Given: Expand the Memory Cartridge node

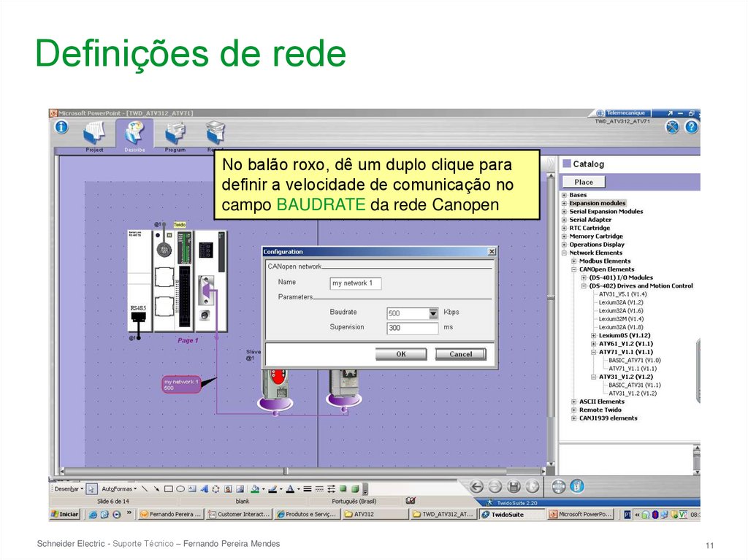Looking at the screenshot, I should click(x=565, y=236).
